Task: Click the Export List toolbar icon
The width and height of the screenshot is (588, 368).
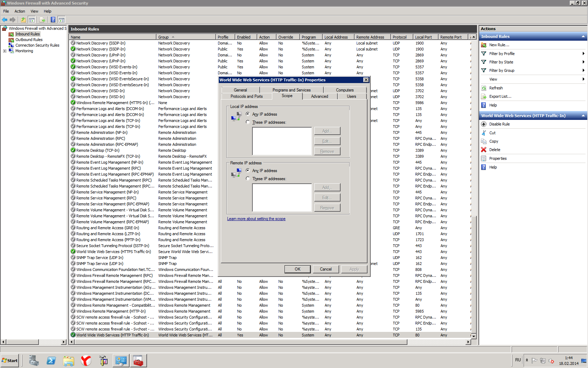Action: pyautogui.click(x=42, y=20)
